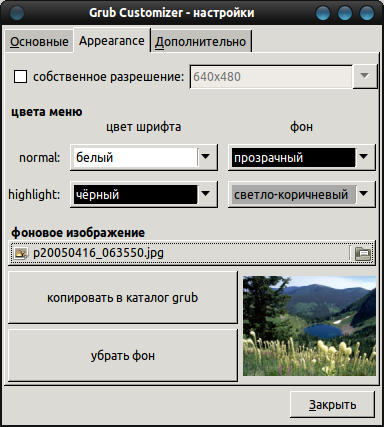Click the цвет шрифта column label

144,127
